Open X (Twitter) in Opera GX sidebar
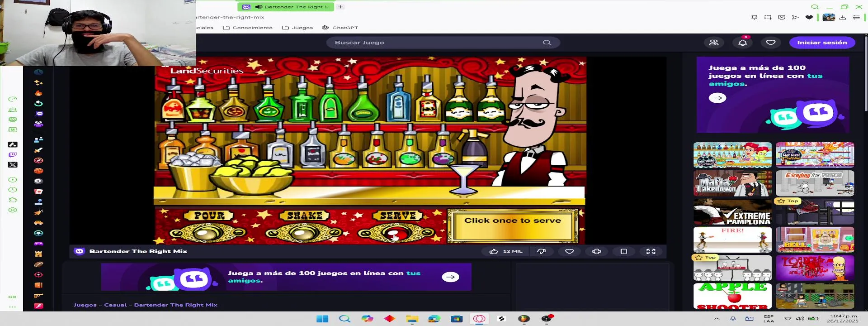This screenshot has height=326, width=868. click(x=13, y=165)
